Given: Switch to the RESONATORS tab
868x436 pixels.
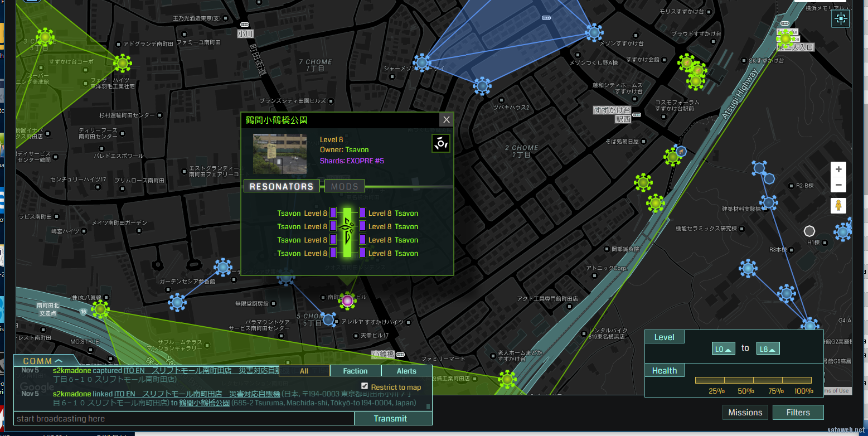Looking at the screenshot, I should pyautogui.click(x=282, y=187).
